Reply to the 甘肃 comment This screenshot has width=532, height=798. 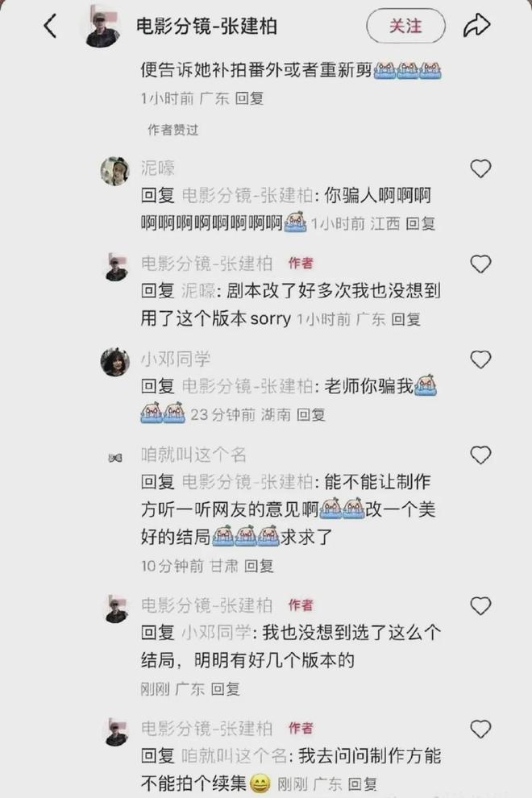(259, 565)
